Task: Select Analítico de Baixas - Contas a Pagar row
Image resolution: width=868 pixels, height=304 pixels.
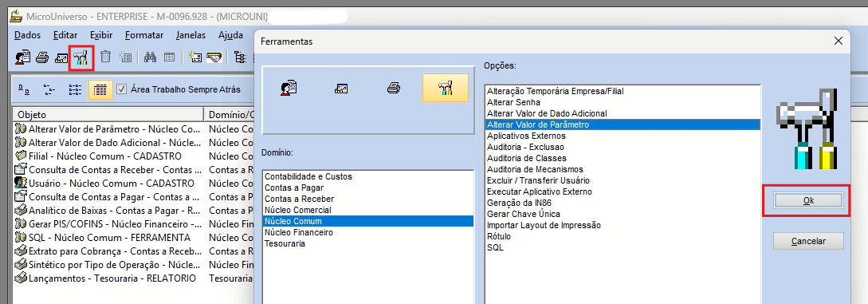Action: (x=133, y=211)
